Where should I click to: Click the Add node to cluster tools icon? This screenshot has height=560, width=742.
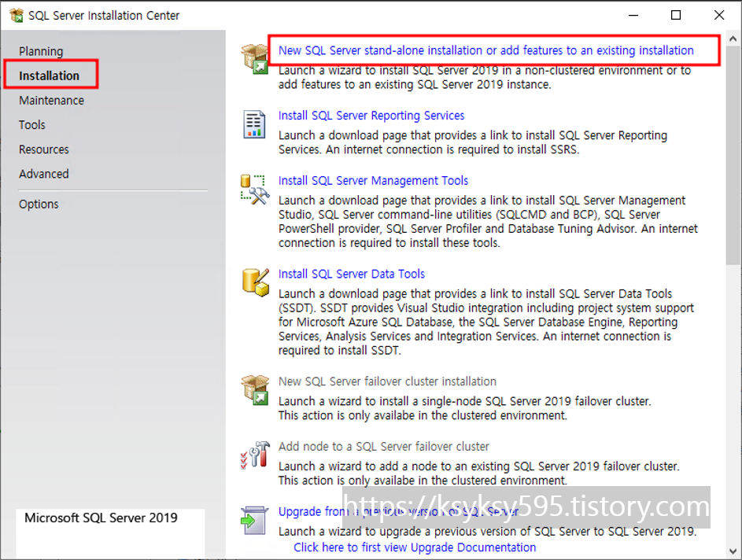click(255, 455)
